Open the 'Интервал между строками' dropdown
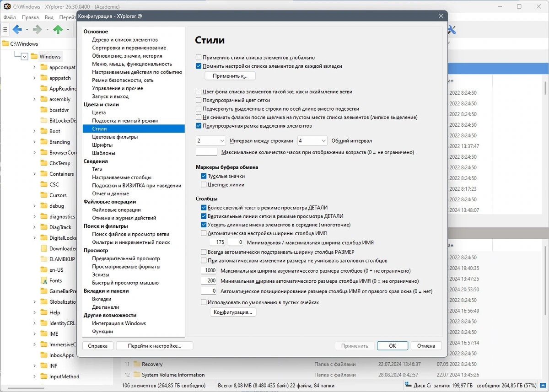 tap(211, 141)
